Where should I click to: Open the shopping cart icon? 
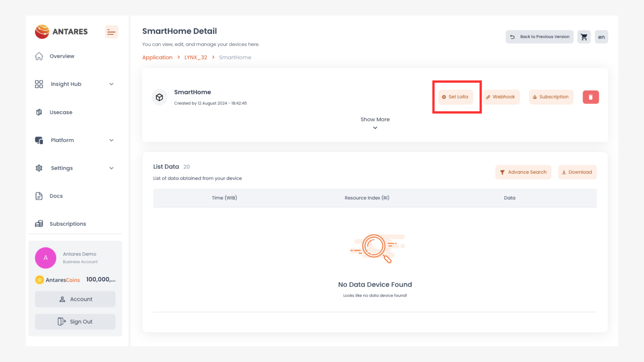[584, 37]
